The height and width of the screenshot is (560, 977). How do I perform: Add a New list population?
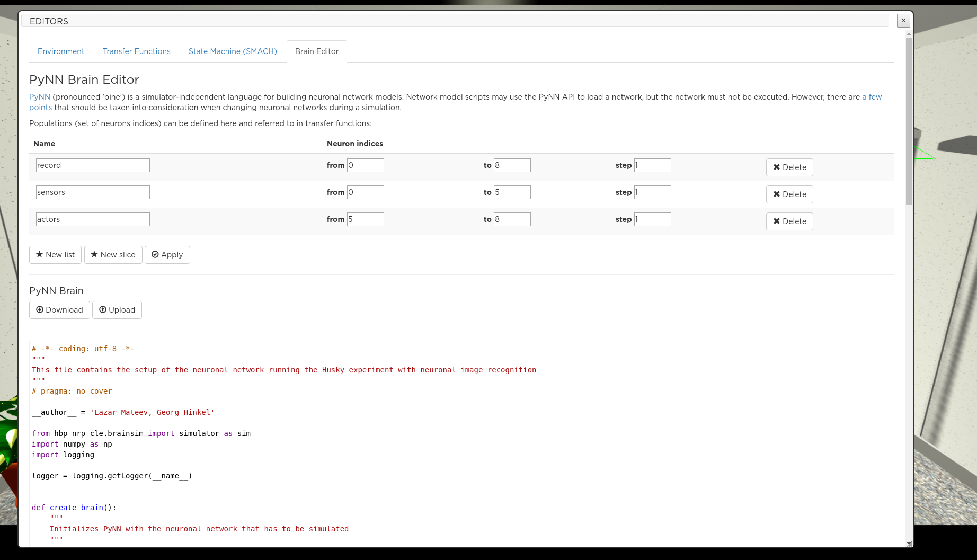click(x=55, y=255)
